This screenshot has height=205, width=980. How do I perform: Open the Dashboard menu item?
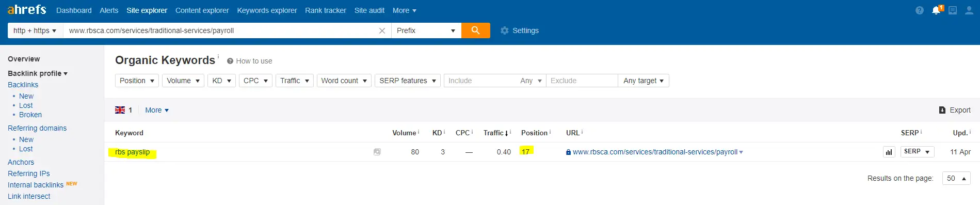(x=74, y=10)
